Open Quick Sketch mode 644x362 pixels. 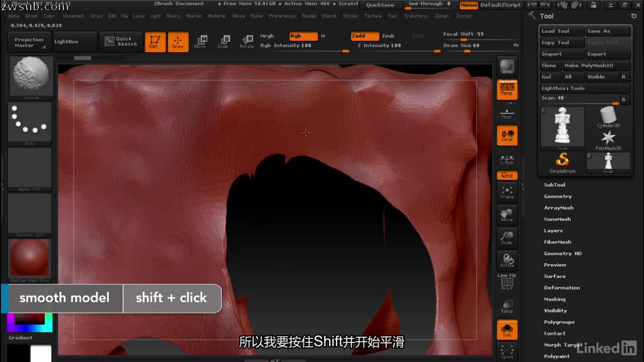121,42
